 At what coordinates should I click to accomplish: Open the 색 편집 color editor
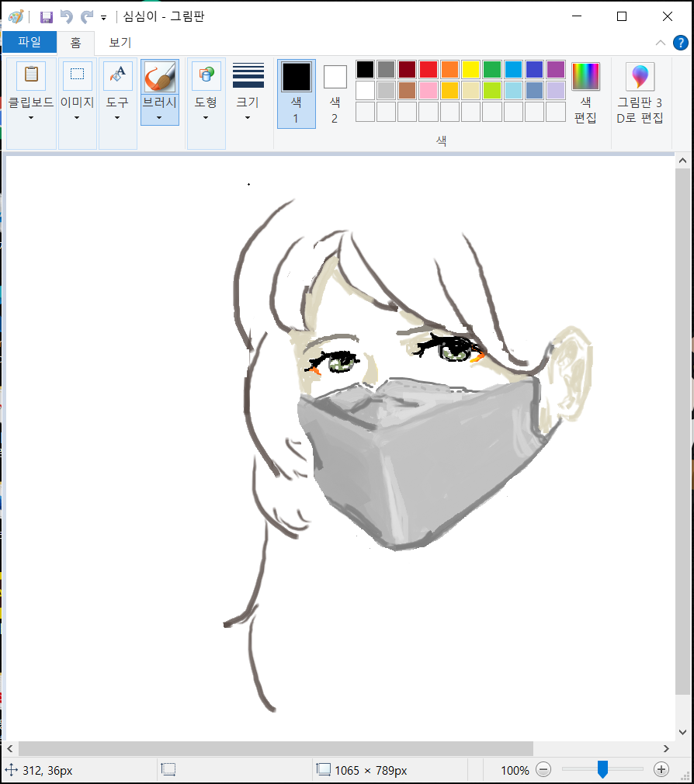tap(585, 93)
